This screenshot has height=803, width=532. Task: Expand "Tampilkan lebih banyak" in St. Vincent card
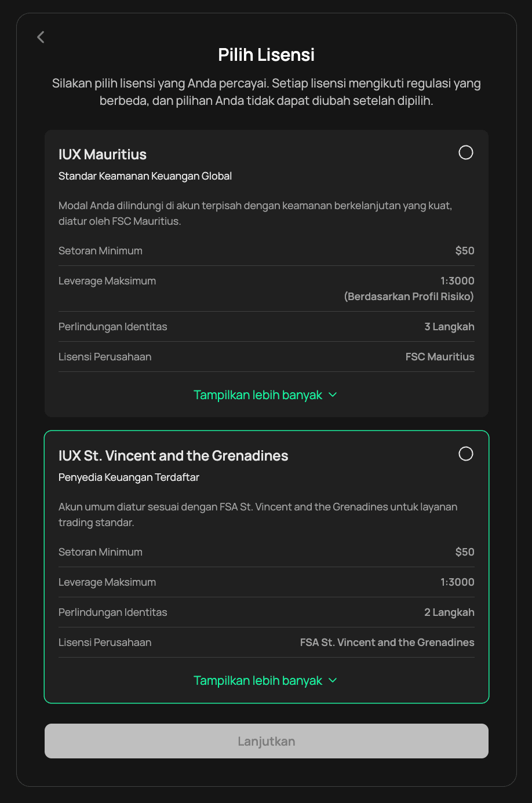pyautogui.click(x=258, y=681)
